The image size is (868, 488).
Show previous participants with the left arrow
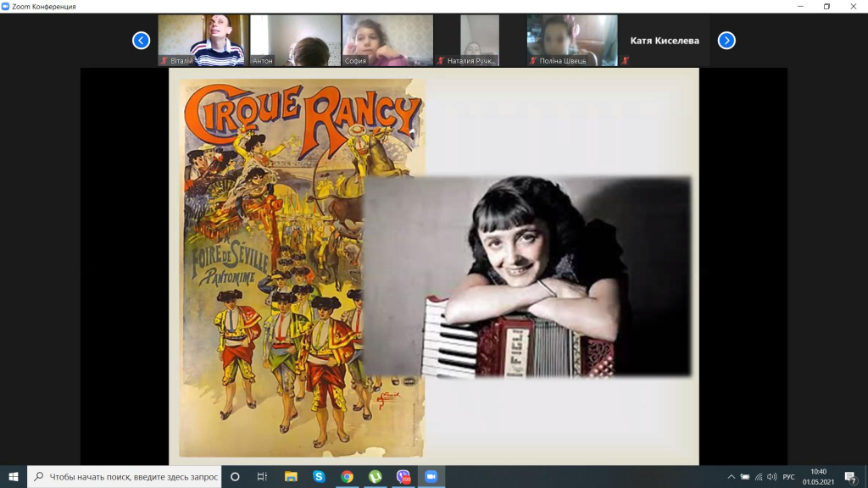click(142, 41)
